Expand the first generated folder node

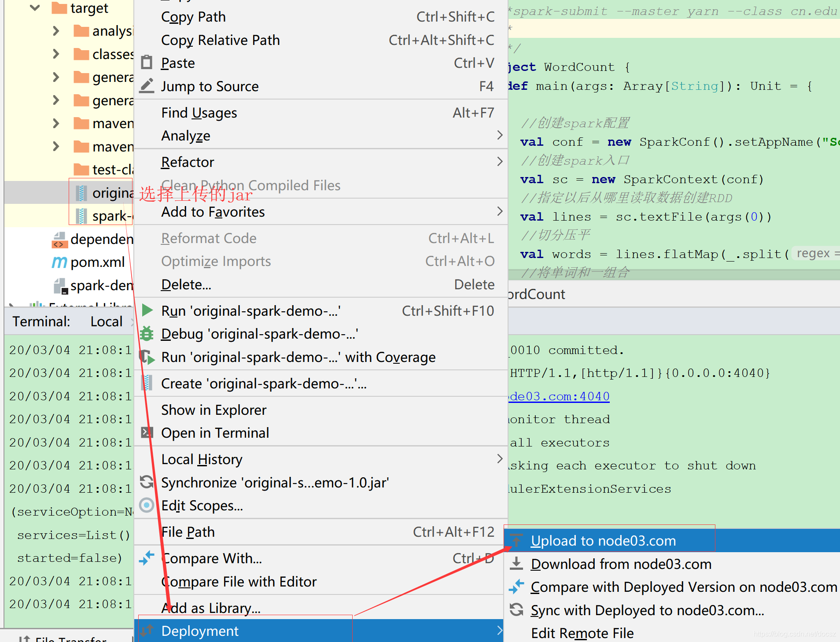coord(56,77)
